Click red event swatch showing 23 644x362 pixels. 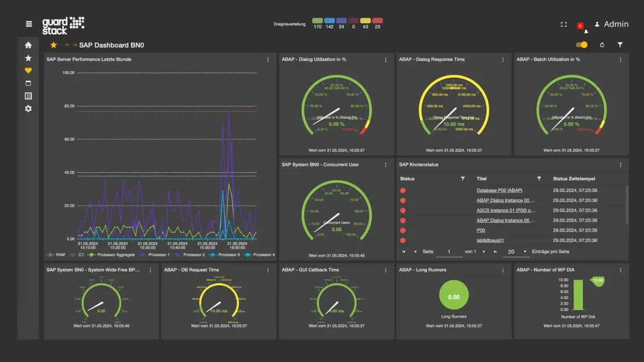377,21
